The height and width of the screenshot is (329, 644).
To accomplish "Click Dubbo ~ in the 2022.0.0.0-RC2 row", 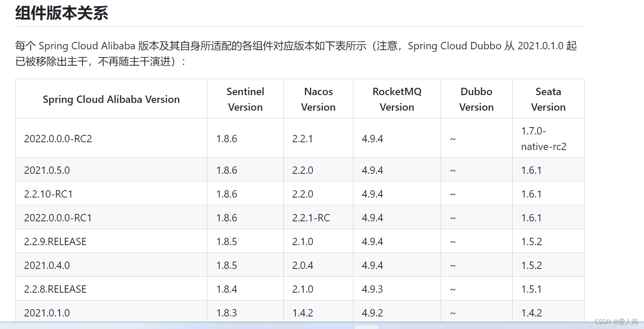I will (x=476, y=138).
